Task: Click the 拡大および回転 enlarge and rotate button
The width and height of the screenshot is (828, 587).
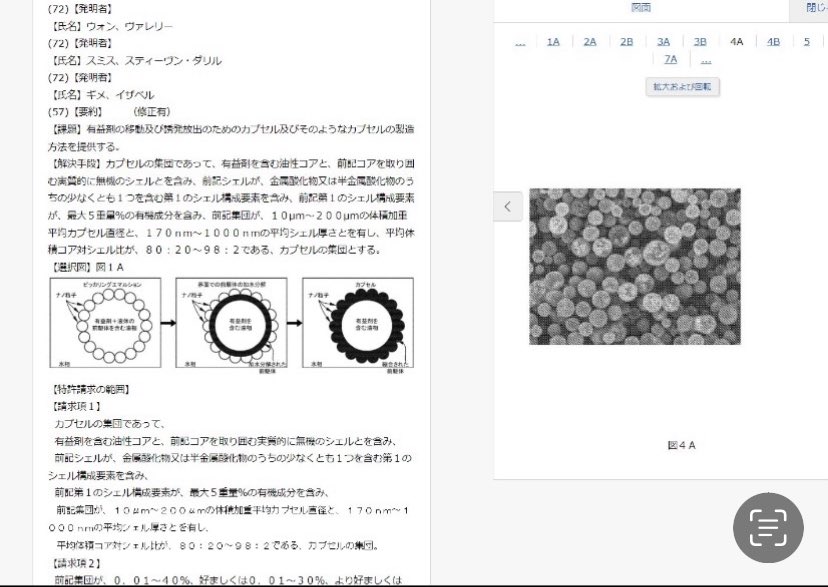Action: (681, 87)
